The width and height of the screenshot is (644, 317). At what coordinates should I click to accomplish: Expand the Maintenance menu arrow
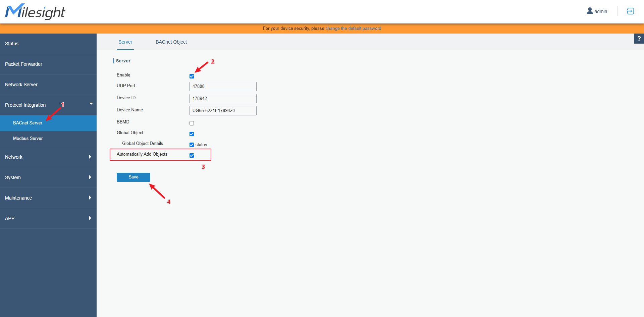point(90,198)
